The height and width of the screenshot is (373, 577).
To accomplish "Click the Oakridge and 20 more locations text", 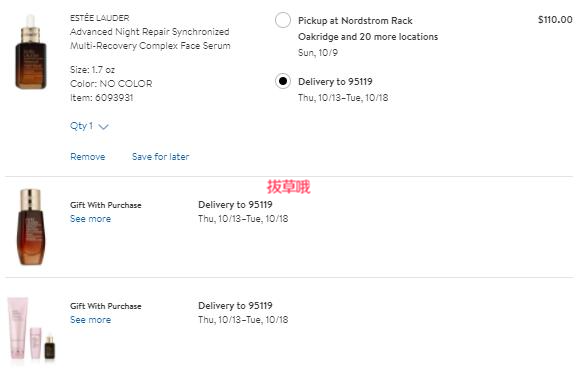I will (x=368, y=37).
